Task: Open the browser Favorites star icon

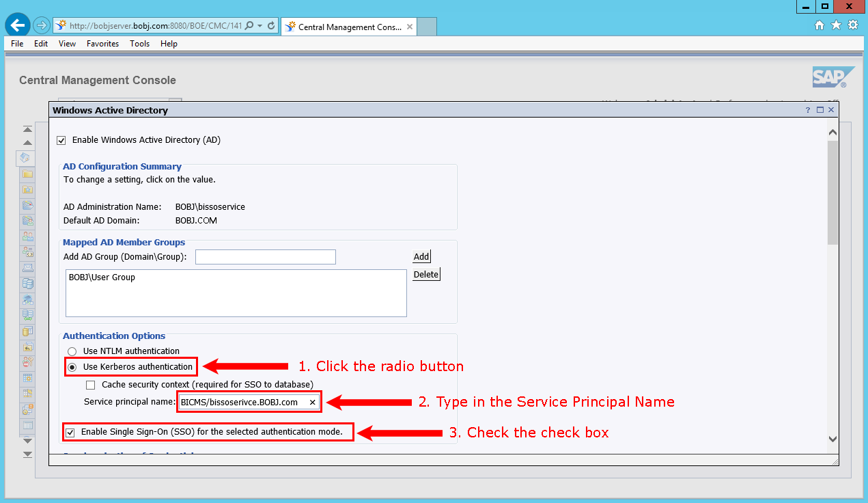Action: (x=836, y=25)
